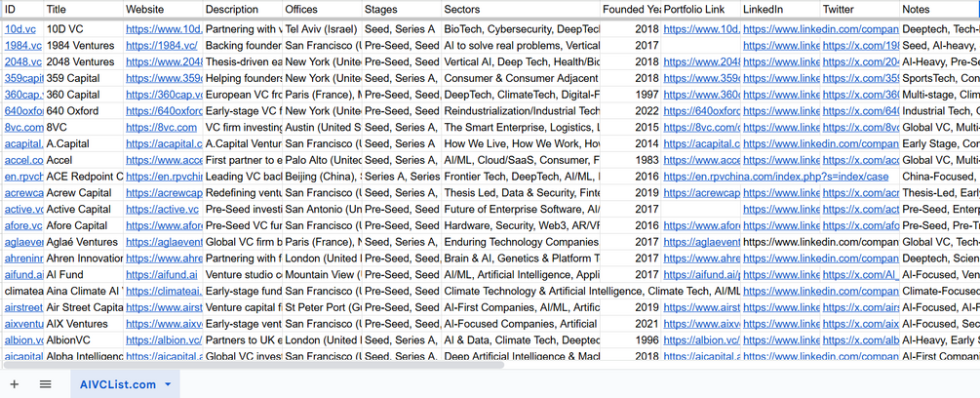Open the 8VC website link

[x=162, y=128]
